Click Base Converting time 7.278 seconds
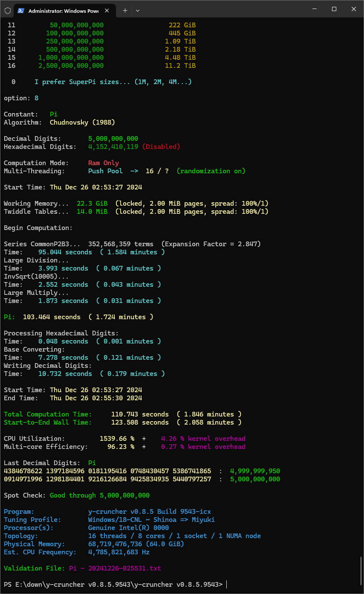The height and width of the screenshot is (594, 364). click(x=63, y=358)
